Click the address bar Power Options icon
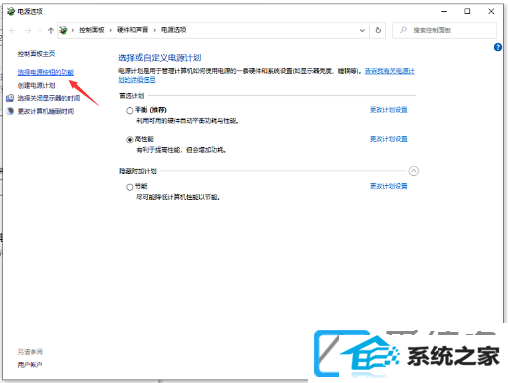The image size is (508, 383). tap(63, 30)
